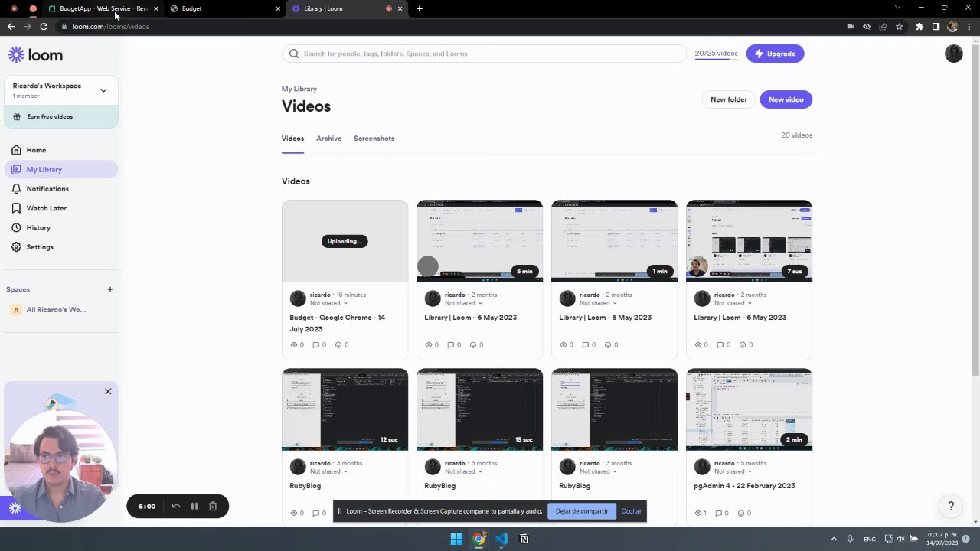Open the help question mark button

point(951,506)
